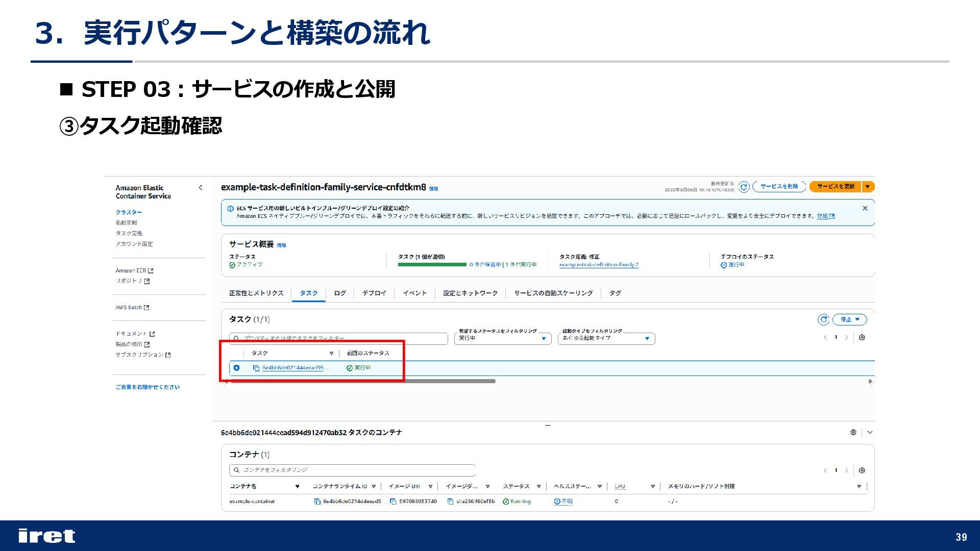The width and height of the screenshot is (980, 551).
Task: Open the AWS Batch external link
Action: (132, 308)
